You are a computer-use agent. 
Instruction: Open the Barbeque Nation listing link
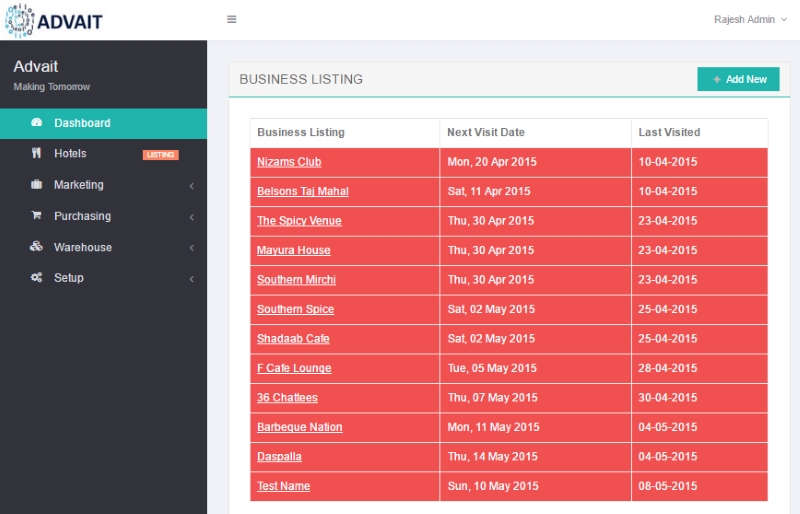coord(299,427)
